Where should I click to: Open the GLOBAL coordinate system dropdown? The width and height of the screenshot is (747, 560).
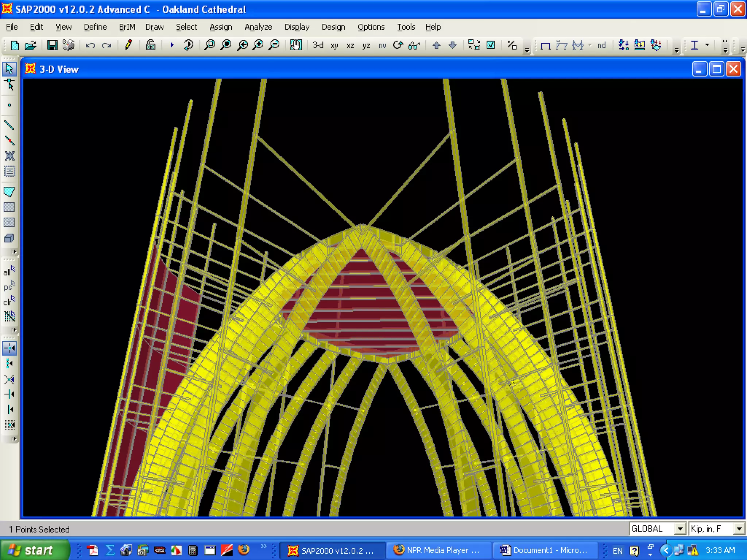click(680, 529)
